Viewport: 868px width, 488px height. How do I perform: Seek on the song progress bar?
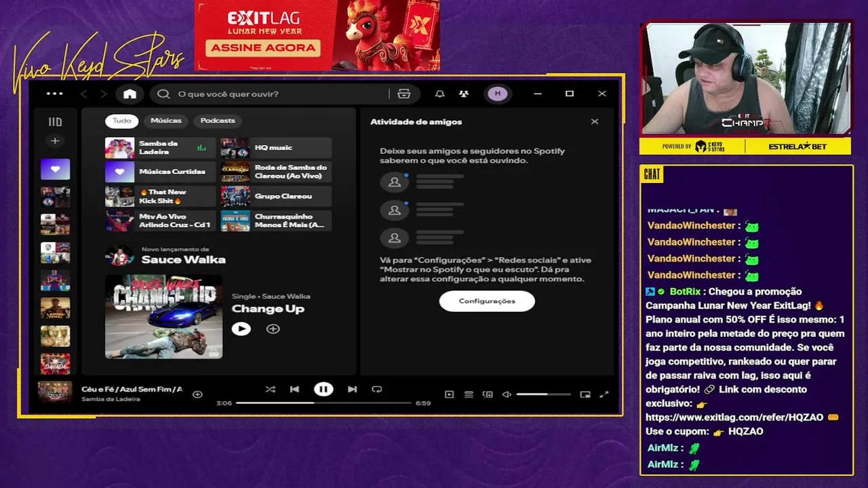323,403
